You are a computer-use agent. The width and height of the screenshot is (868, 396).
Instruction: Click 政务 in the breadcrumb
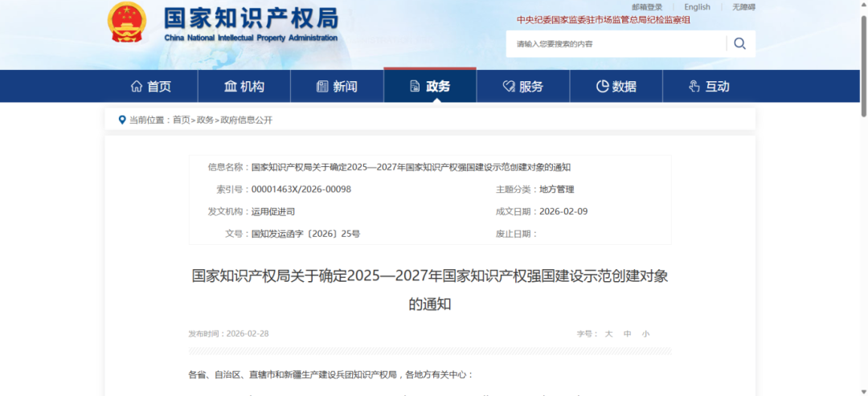tap(205, 120)
